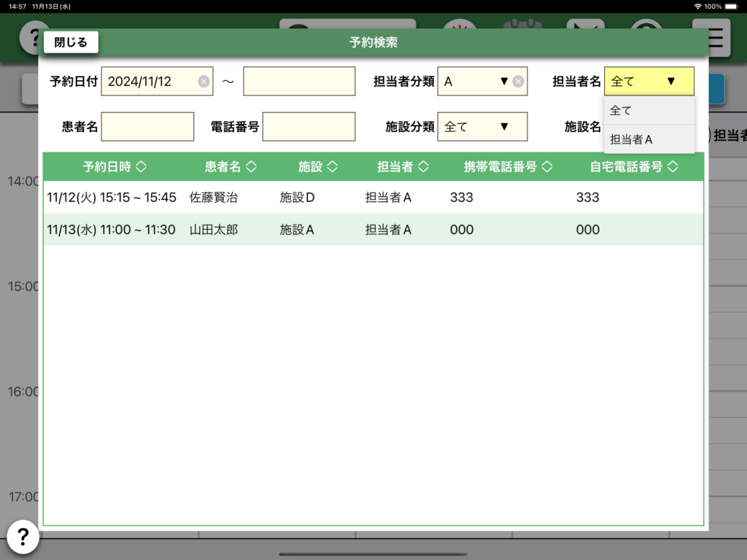Clear the 予約日付 start date field
Image resolution: width=747 pixels, height=560 pixels.
click(204, 82)
